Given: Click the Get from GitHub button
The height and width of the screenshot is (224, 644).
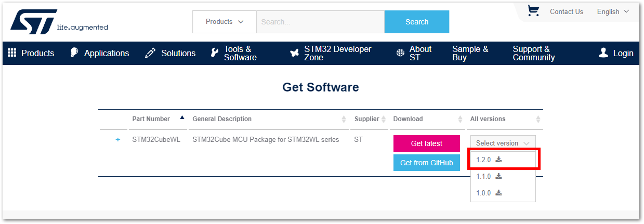Looking at the screenshot, I should click(x=427, y=163).
